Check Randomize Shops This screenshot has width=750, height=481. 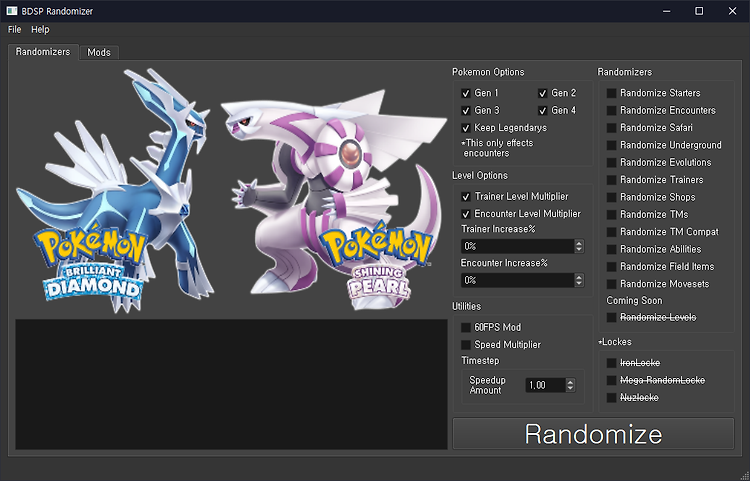tap(611, 197)
